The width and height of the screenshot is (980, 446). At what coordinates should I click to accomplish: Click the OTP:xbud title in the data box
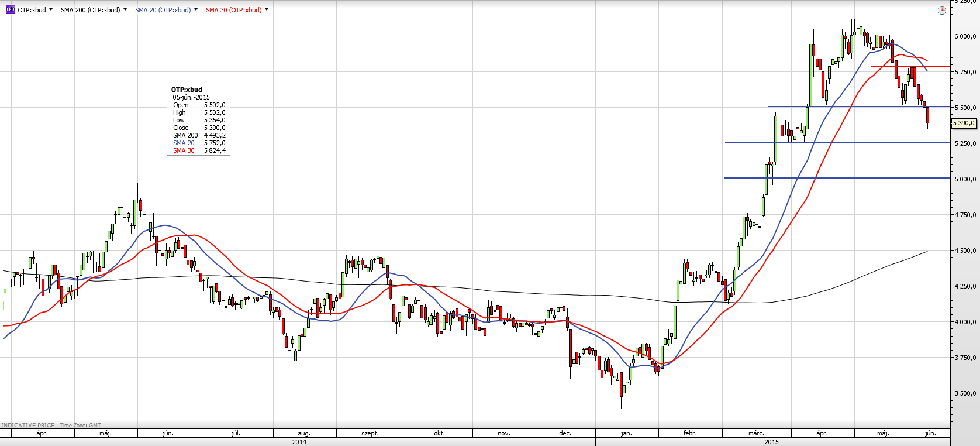coord(187,90)
